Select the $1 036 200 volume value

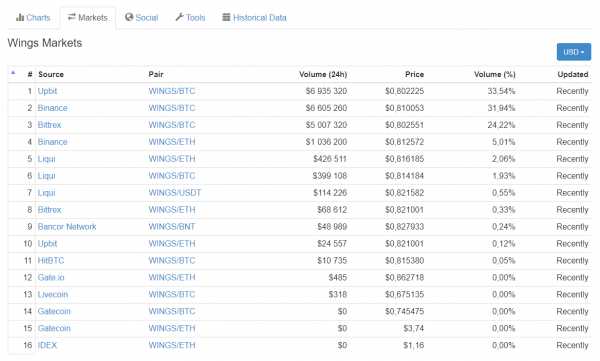pos(326,142)
